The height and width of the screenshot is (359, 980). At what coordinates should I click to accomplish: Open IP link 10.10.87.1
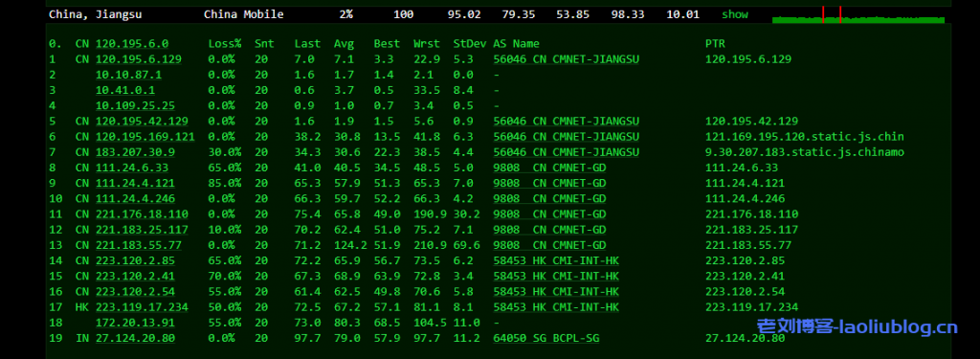pyautogui.click(x=129, y=75)
